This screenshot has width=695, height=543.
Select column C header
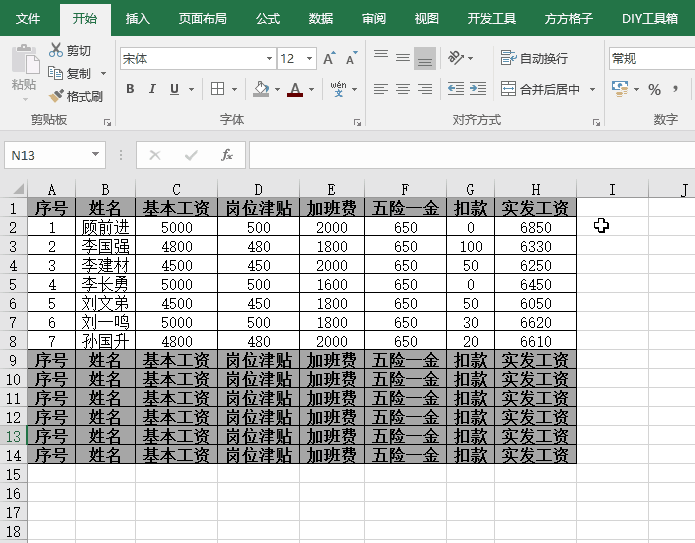tap(176, 189)
